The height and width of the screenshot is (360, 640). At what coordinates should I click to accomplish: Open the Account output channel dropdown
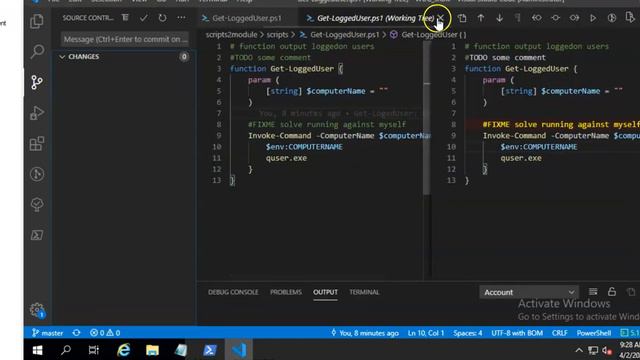(529, 292)
